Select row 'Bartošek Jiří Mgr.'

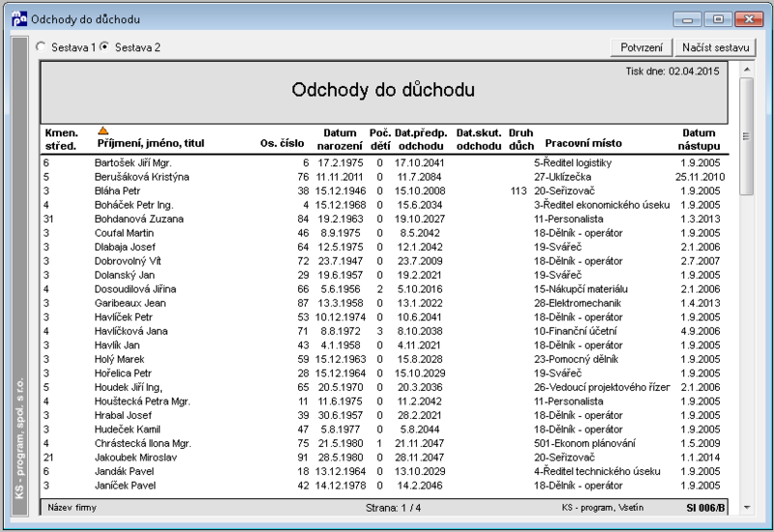coord(384,163)
